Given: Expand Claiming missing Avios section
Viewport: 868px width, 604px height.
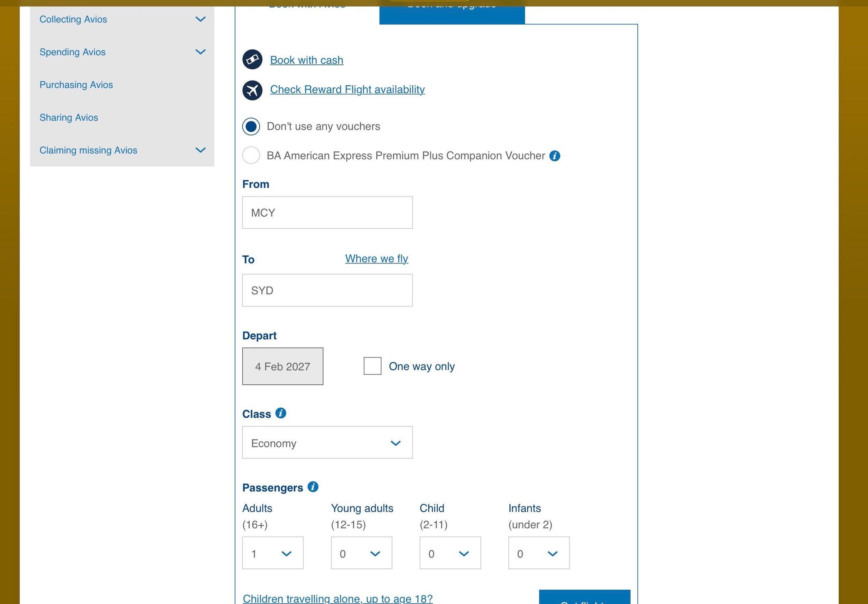Looking at the screenshot, I should click(200, 150).
